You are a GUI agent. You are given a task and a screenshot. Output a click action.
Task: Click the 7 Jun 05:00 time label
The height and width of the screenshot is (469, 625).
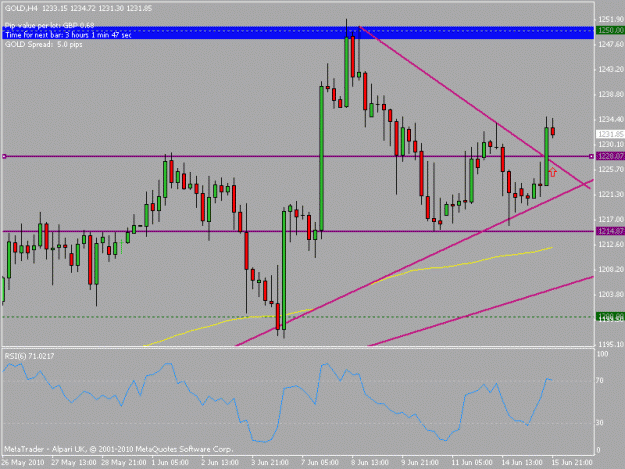320,463
